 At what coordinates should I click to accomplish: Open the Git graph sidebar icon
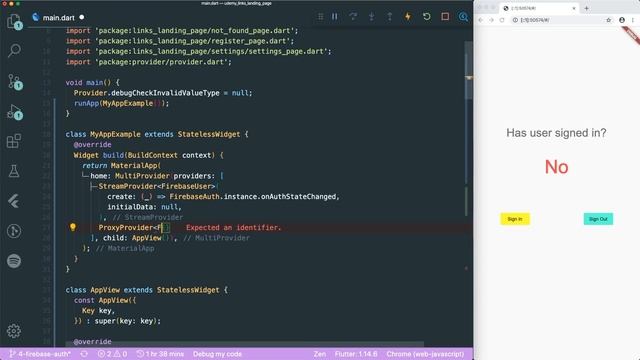tap(14, 231)
